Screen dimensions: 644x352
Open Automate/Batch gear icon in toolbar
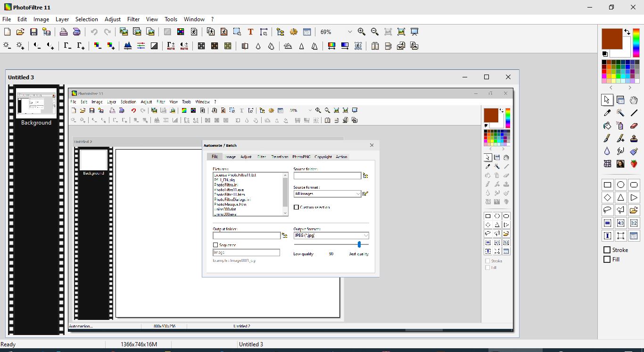(x=294, y=32)
